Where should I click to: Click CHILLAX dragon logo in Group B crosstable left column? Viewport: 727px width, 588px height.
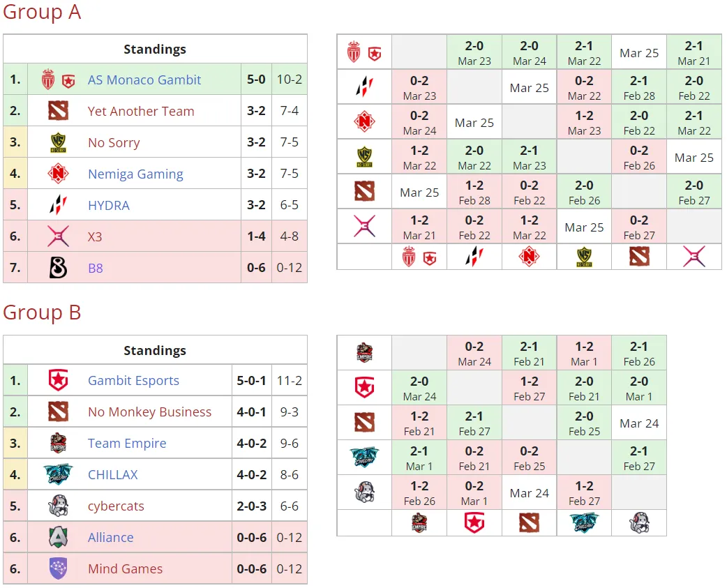[364, 458]
